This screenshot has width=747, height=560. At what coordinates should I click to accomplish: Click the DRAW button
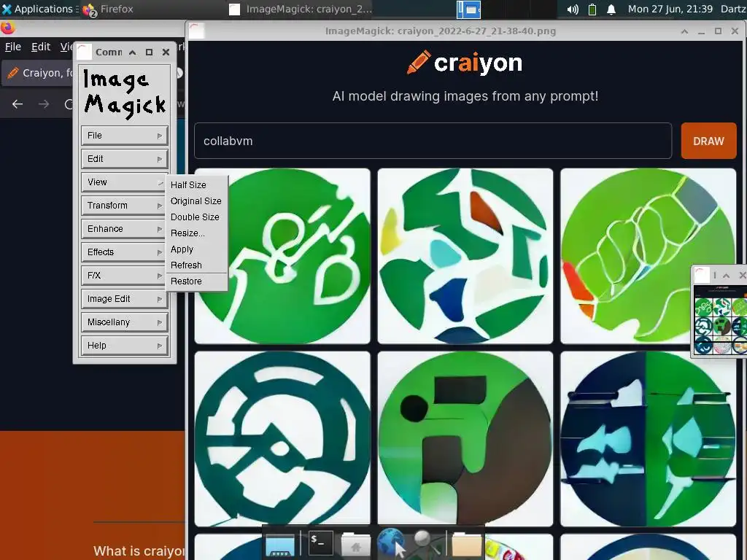pyautogui.click(x=708, y=141)
